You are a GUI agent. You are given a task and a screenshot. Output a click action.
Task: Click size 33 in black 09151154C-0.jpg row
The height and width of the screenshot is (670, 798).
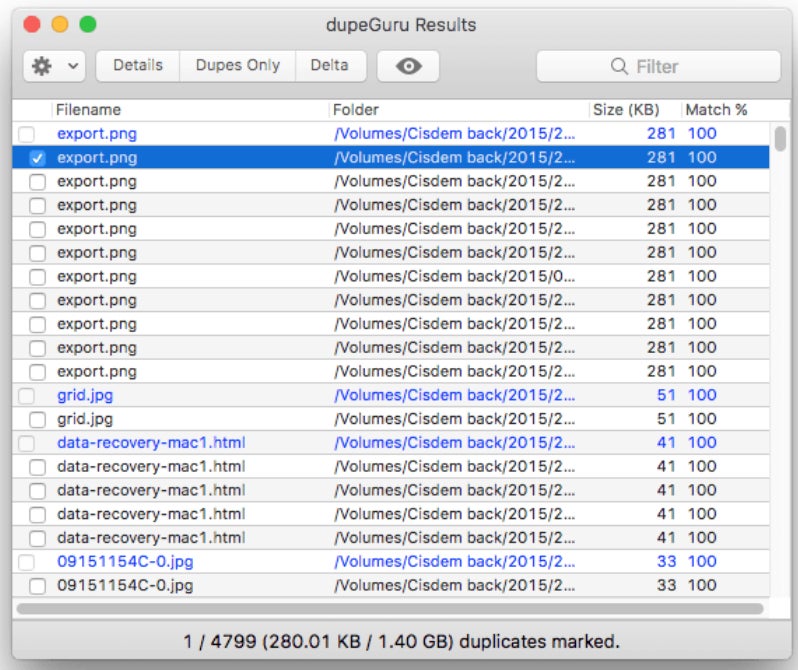click(666, 585)
